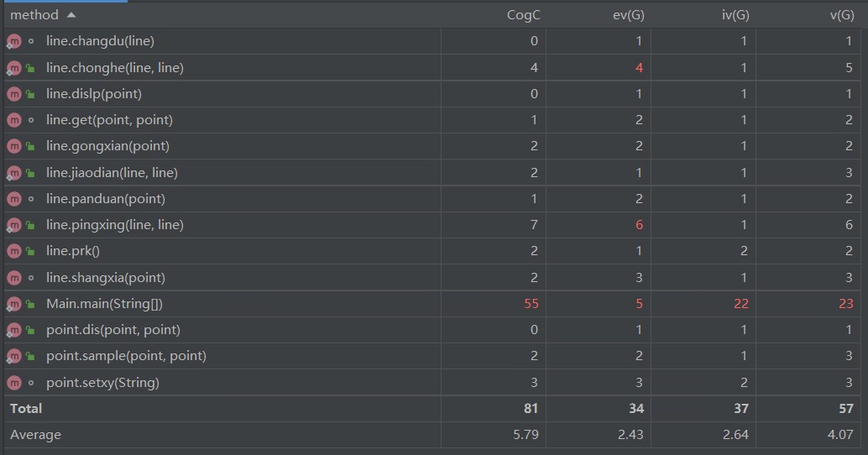Click the method icon beside point.dis(point, point)

[x=14, y=330]
